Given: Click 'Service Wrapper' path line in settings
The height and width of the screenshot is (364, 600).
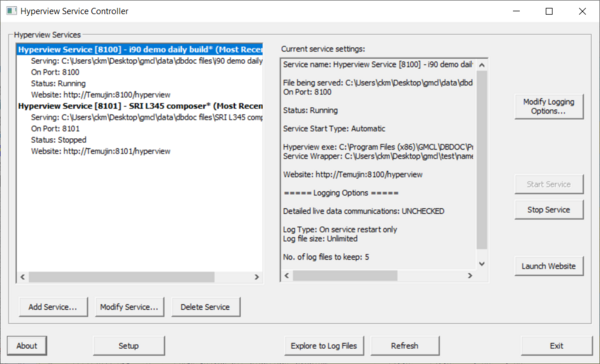Looking at the screenshot, I should point(378,156).
